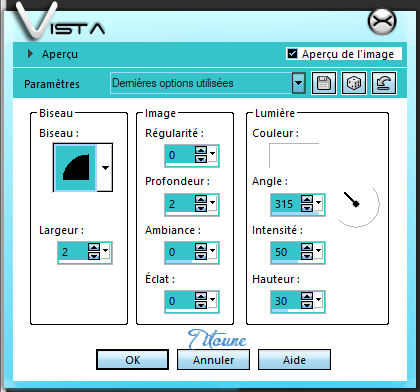Expand the Aperçu preview panel triangle
The width and height of the screenshot is (420, 392).
pos(30,54)
